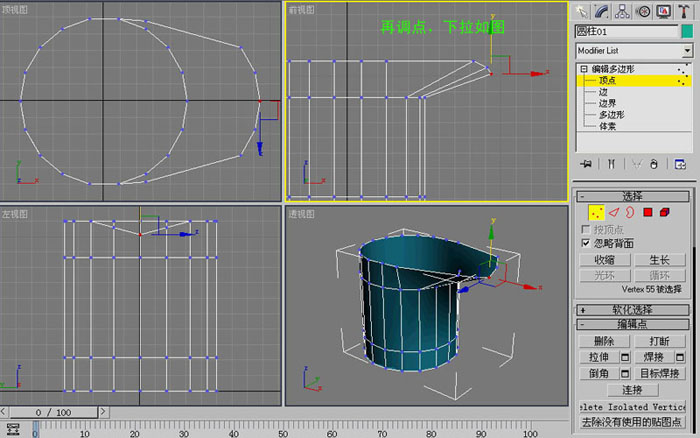Select 边 in modifier stack
This screenshot has height=438, width=700.
tap(603, 92)
